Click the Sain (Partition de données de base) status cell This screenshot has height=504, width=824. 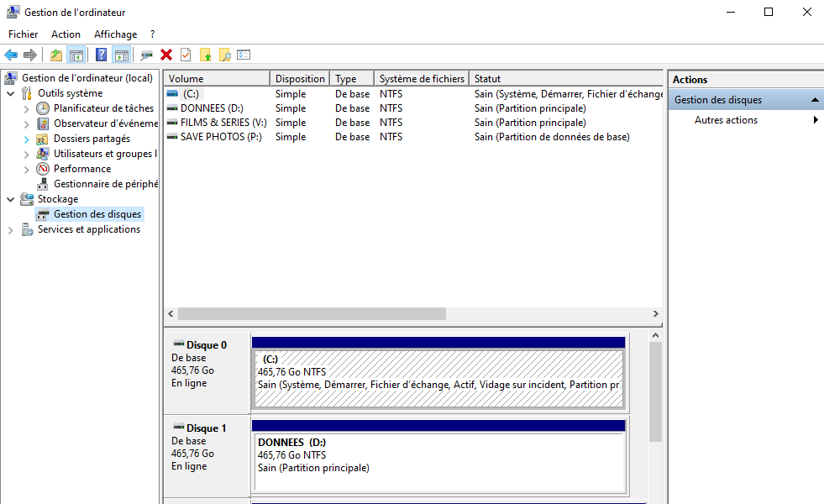coord(552,137)
